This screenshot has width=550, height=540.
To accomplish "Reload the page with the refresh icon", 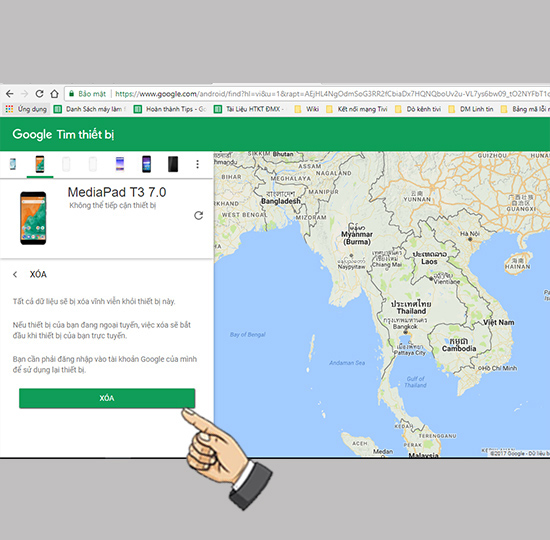I will click(x=39, y=94).
